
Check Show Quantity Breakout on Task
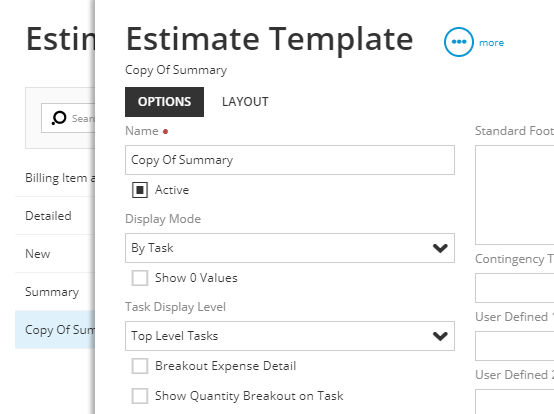(x=140, y=396)
